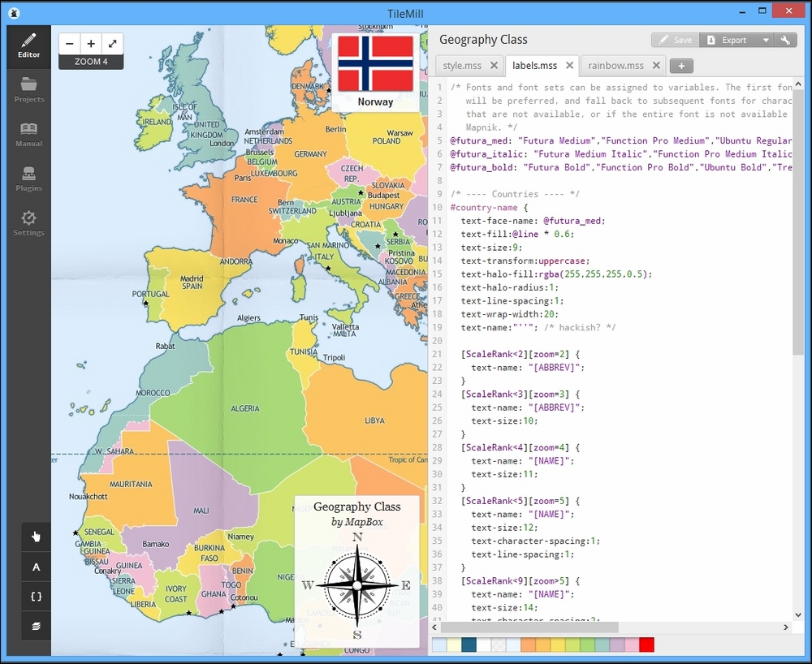The image size is (812, 664).
Task: Show the Layers panel
Action: point(36,626)
